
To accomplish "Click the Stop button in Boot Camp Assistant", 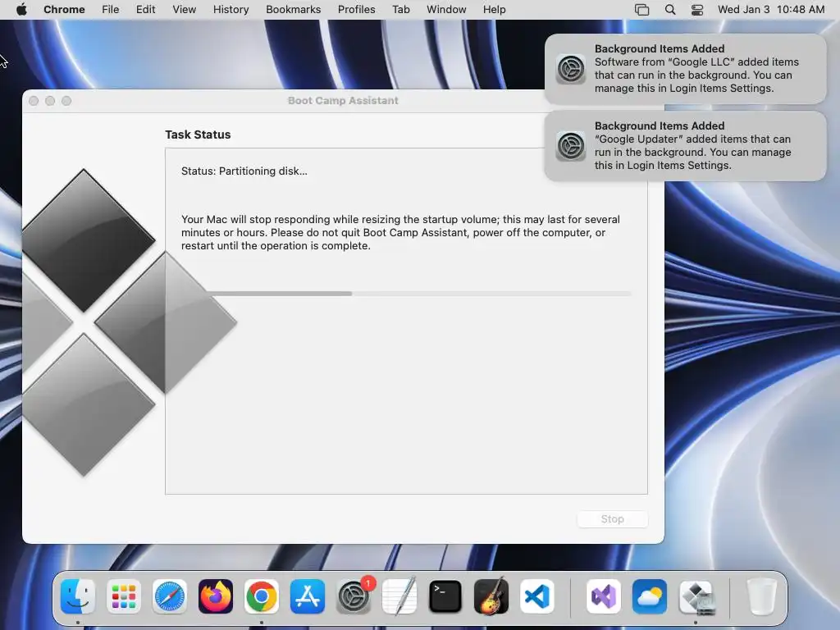I will 612,519.
